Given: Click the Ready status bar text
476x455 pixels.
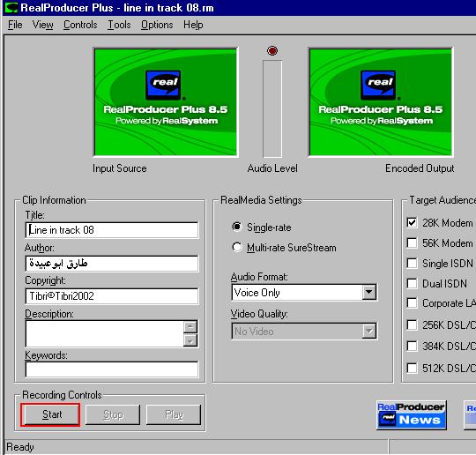Looking at the screenshot, I should click(x=20, y=447).
